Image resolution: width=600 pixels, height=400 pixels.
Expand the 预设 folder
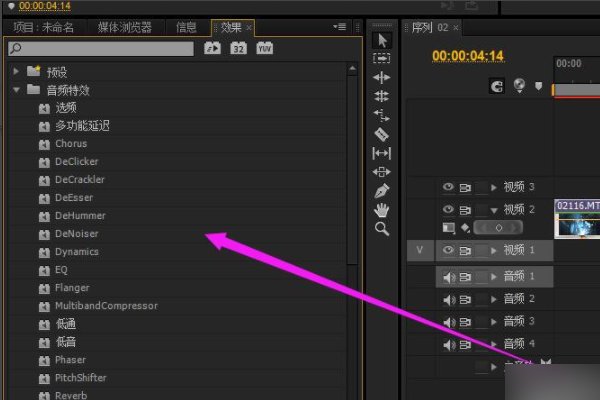(17, 71)
